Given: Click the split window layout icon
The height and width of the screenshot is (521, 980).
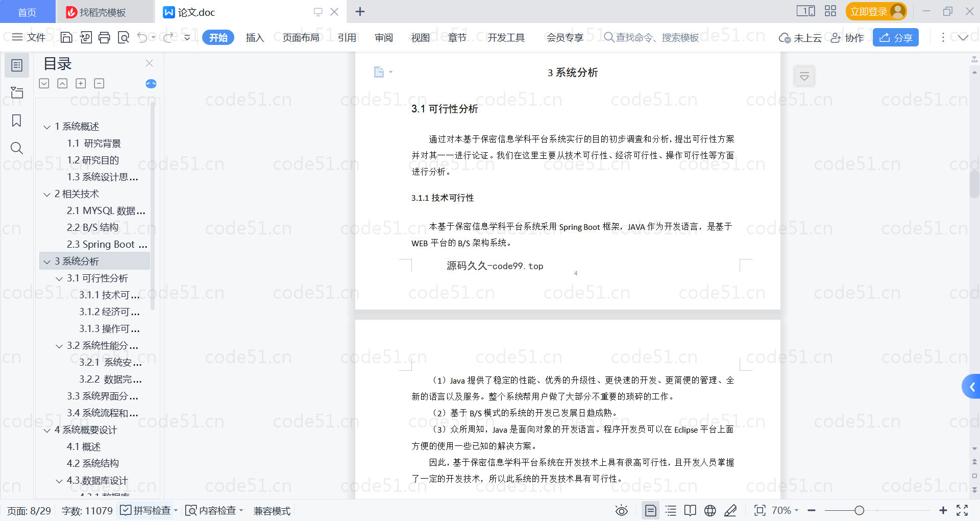Looking at the screenshot, I should (x=806, y=11).
